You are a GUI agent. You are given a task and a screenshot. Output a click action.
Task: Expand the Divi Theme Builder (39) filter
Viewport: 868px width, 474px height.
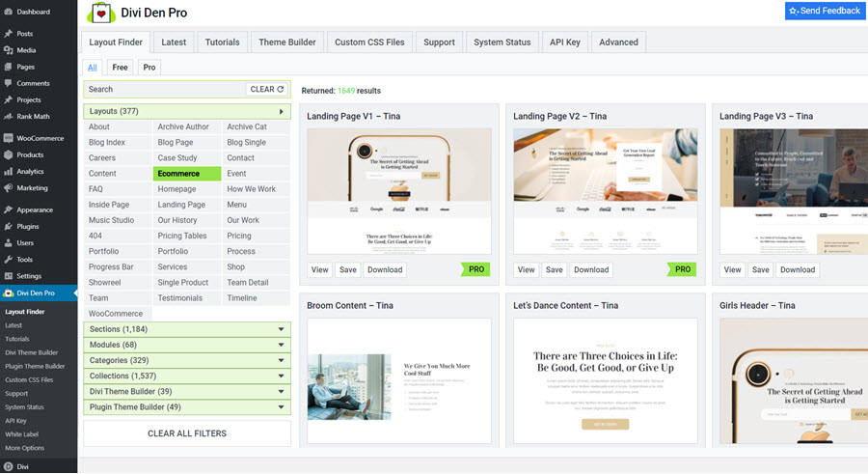pos(187,391)
